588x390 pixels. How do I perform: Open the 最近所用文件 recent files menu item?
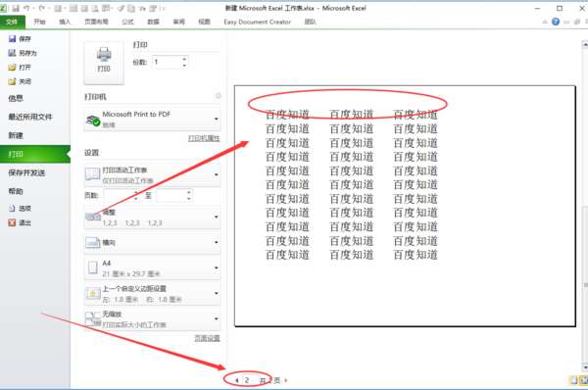pos(30,117)
